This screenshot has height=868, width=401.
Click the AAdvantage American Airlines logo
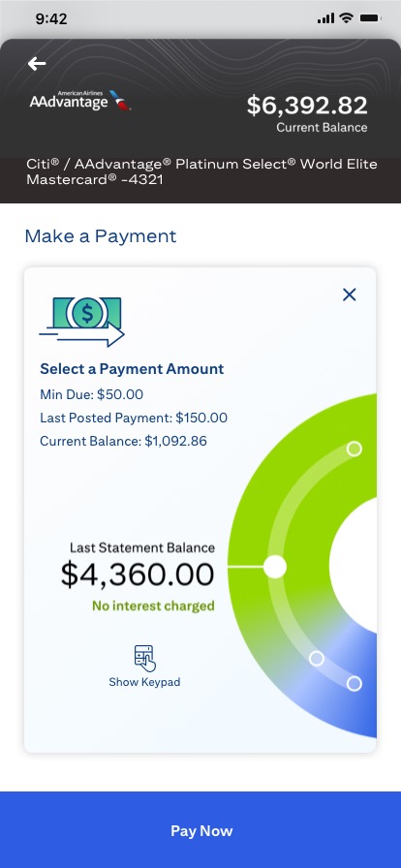click(x=80, y=101)
